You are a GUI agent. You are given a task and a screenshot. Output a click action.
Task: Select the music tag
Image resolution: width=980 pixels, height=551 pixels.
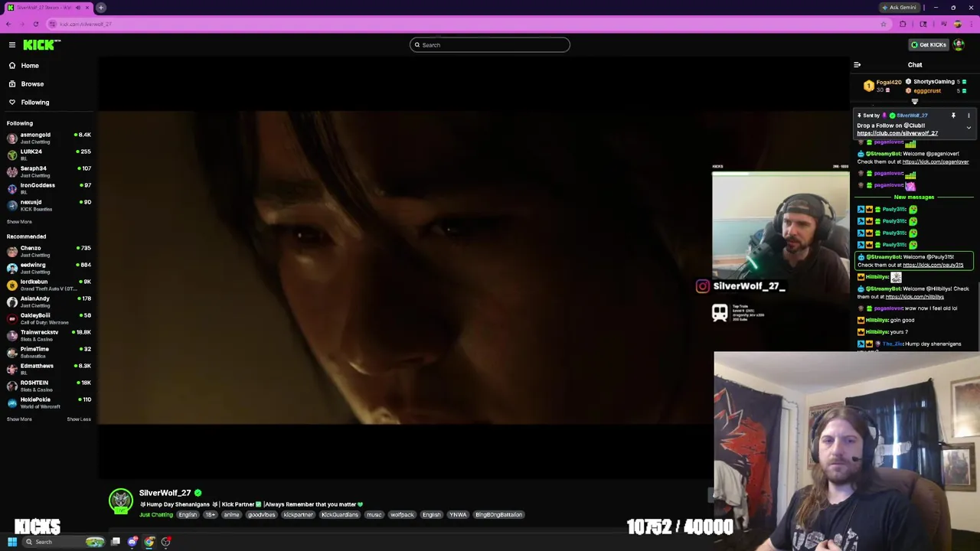tap(374, 515)
